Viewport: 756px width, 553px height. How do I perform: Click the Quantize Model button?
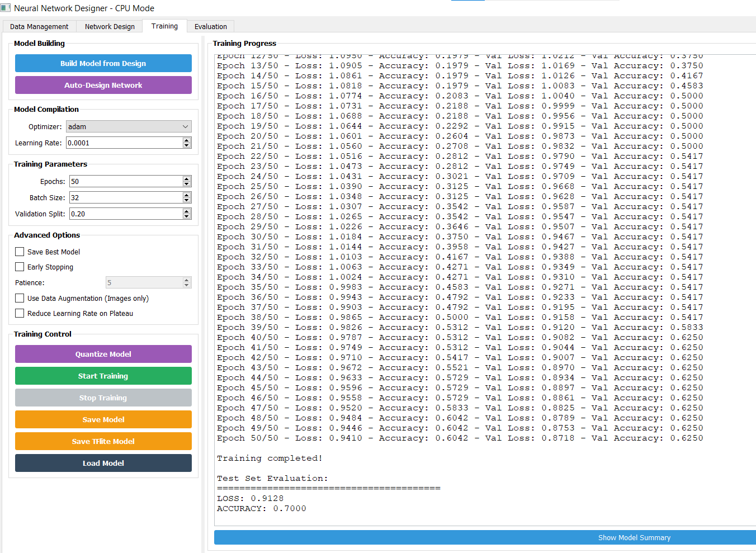[103, 354]
